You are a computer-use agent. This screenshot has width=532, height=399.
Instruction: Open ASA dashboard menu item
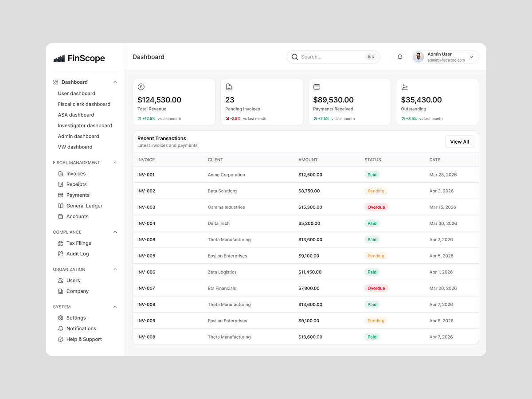(x=76, y=115)
